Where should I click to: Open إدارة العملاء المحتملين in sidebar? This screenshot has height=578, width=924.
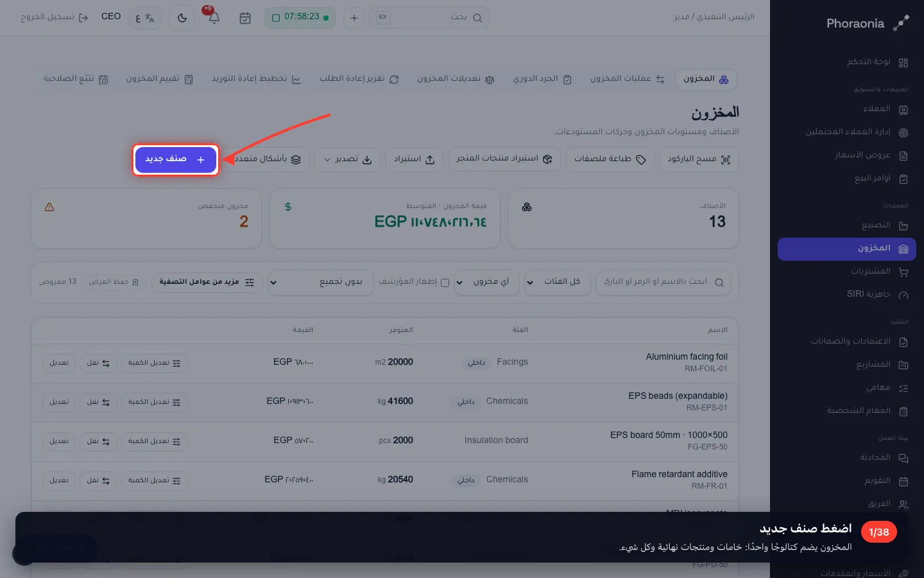pyautogui.click(x=847, y=132)
